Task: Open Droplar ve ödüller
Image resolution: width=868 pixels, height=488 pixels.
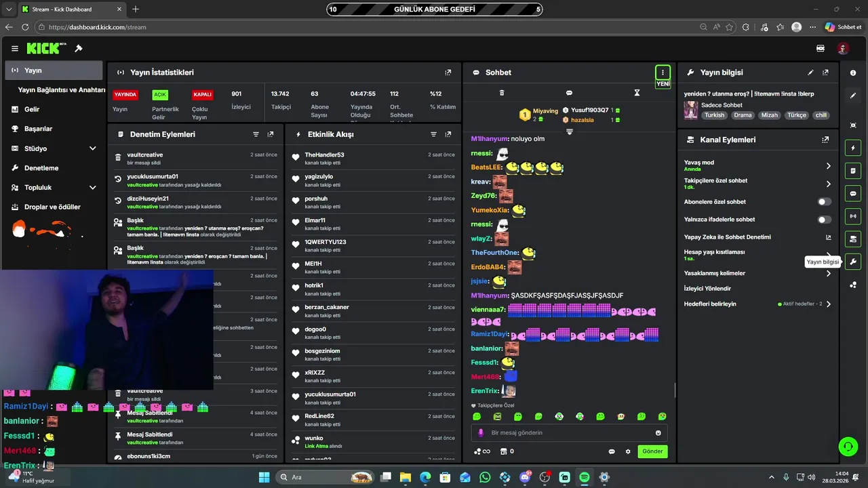Action: point(54,207)
